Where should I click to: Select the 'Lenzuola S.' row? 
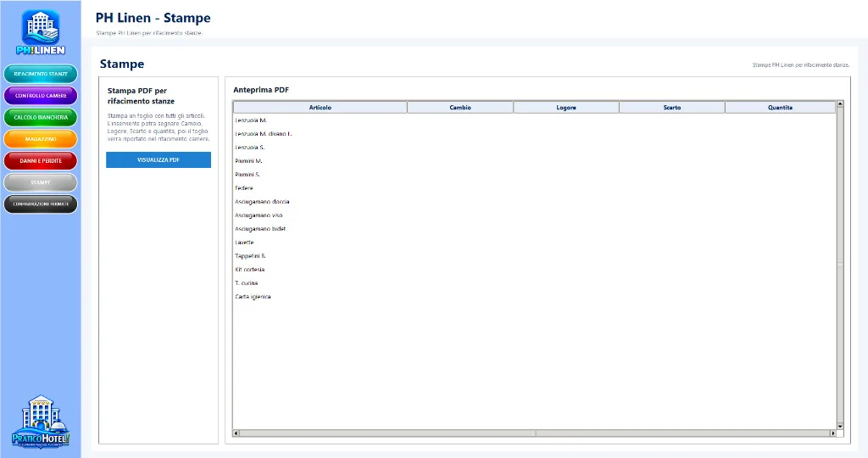[534, 148]
